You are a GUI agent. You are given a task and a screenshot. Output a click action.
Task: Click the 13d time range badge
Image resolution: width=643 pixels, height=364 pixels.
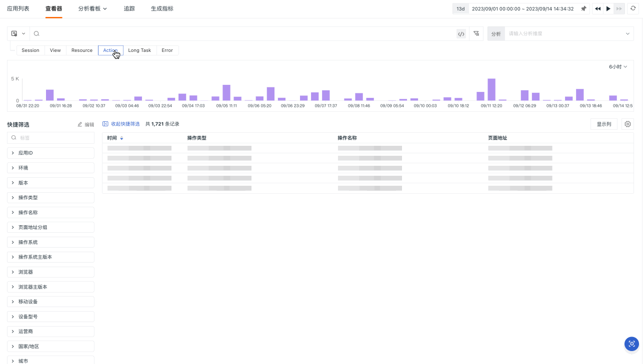(x=460, y=8)
